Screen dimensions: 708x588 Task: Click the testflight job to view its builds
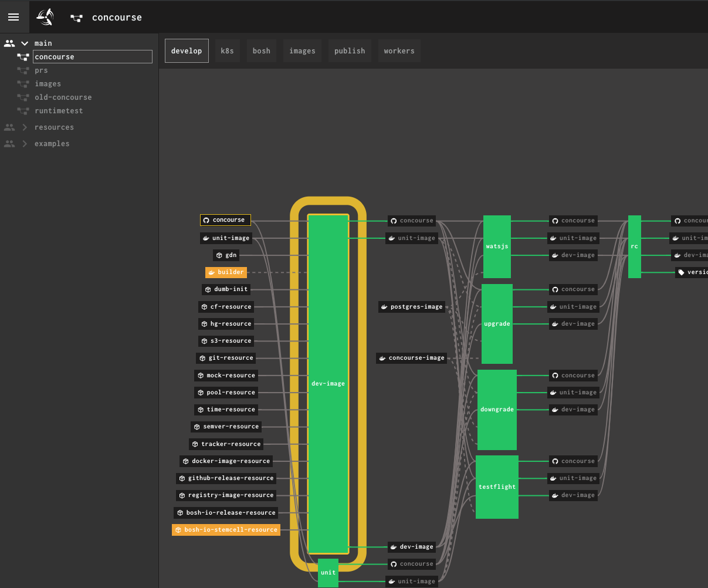click(x=497, y=486)
